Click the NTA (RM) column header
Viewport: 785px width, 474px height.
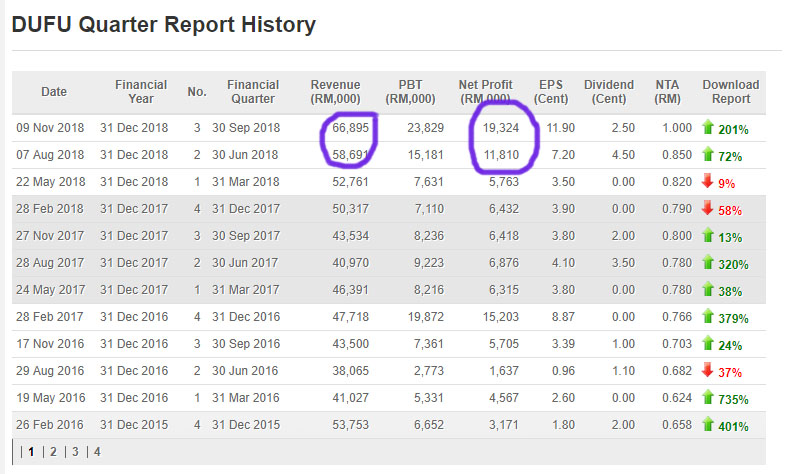click(x=667, y=92)
